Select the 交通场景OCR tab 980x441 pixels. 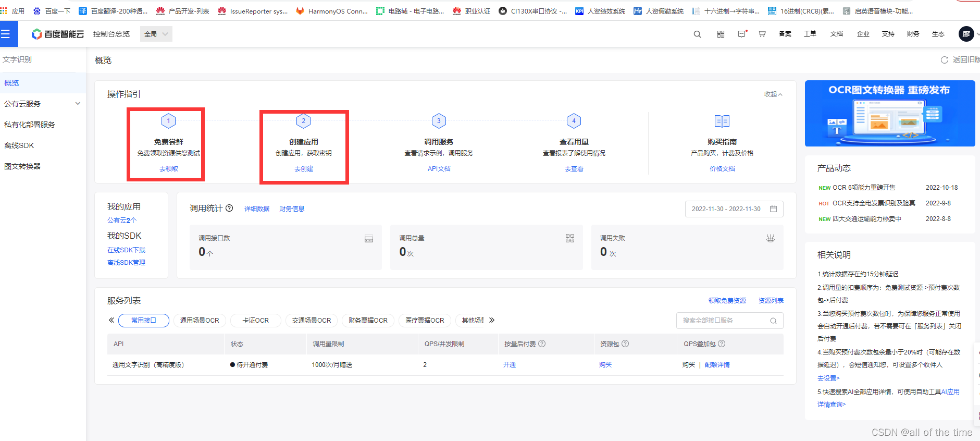click(312, 321)
